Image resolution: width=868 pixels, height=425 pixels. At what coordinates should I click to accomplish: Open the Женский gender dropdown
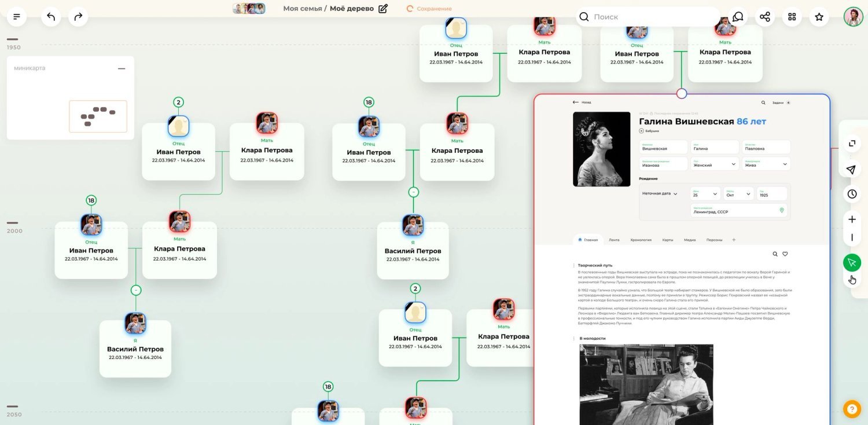coord(715,164)
